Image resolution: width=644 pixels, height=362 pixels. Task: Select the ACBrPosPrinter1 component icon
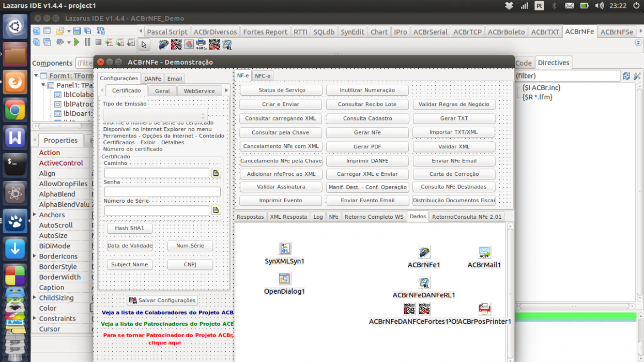(x=484, y=309)
